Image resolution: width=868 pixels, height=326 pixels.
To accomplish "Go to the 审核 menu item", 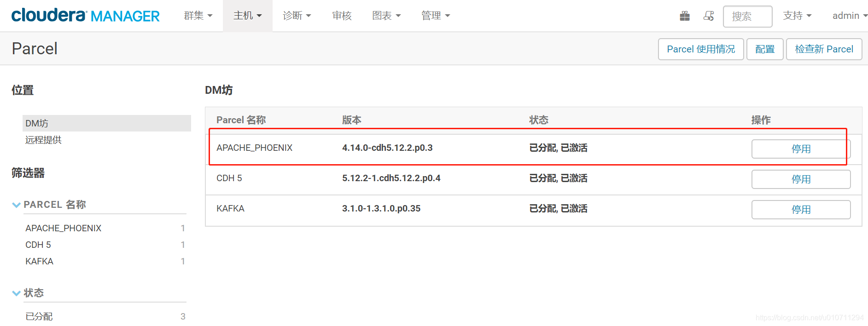I will tap(342, 16).
